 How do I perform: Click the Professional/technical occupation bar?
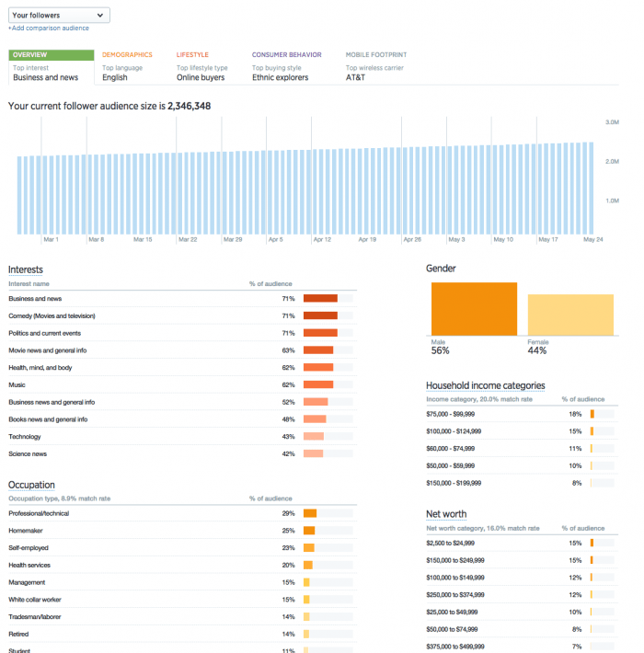[x=310, y=513]
